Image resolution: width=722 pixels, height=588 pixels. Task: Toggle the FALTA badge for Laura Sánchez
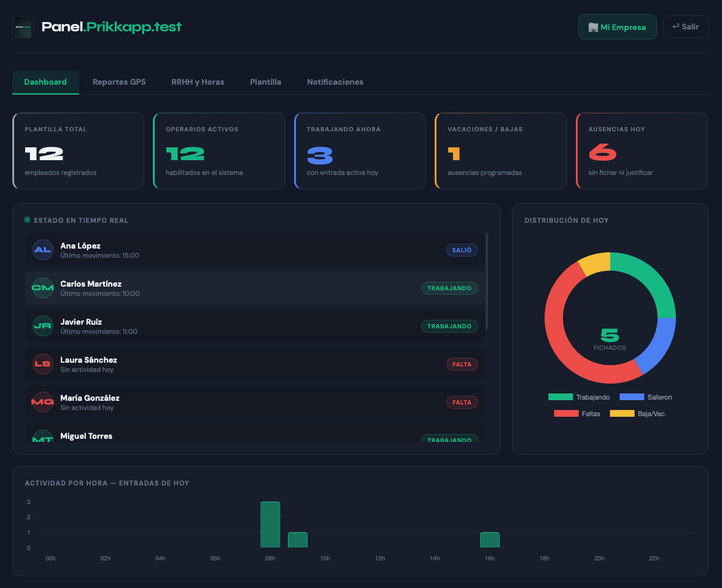[462, 364]
